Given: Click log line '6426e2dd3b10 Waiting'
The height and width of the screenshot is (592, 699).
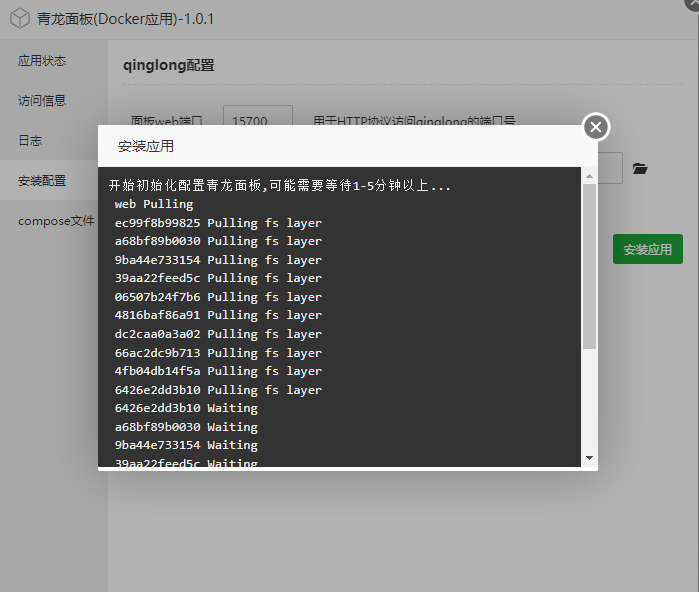Looking at the screenshot, I should (186, 408).
